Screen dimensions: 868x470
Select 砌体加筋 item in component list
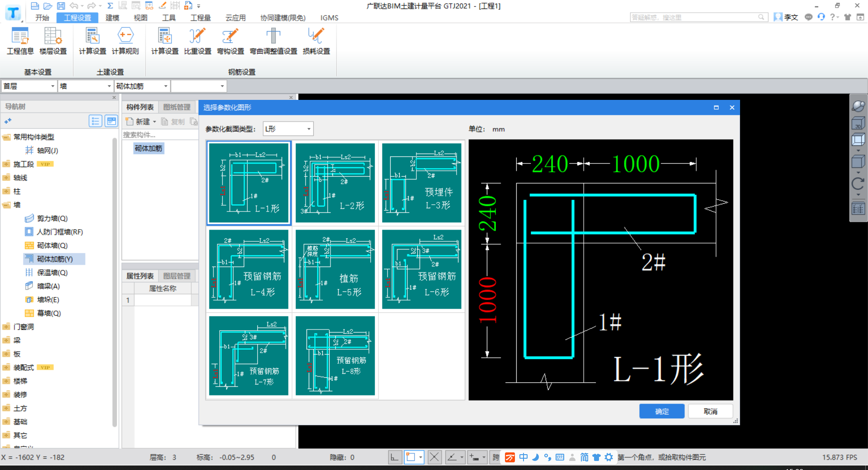click(x=148, y=148)
